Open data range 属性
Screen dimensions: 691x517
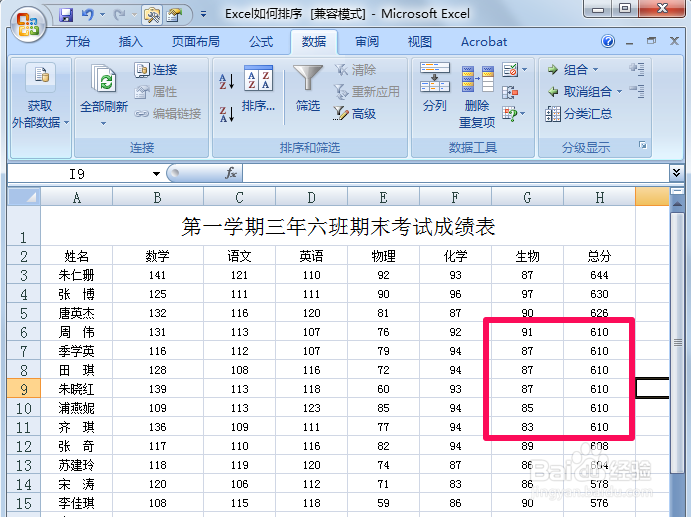tap(156, 92)
